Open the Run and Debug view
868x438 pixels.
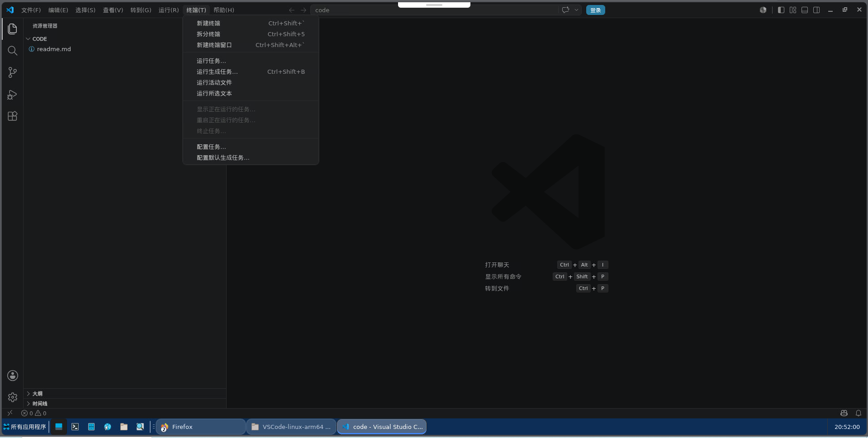(13, 95)
